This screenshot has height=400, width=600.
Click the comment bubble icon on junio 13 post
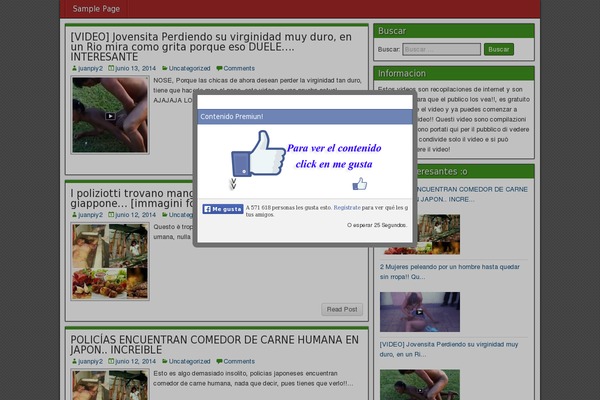219,69
